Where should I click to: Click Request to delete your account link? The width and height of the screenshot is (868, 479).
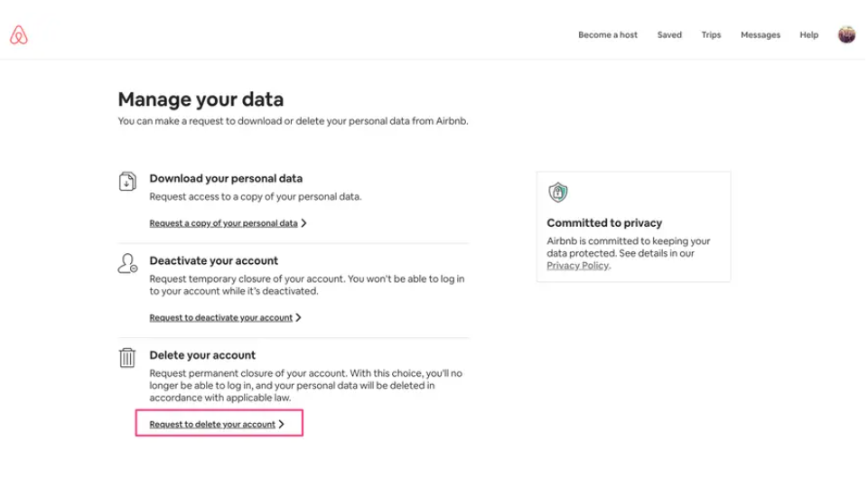pyautogui.click(x=212, y=424)
